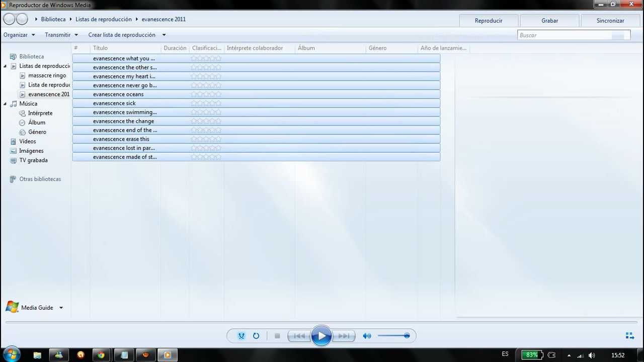Click the Stop playback button
This screenshot has height=362, width=644.
click(x=277, y=336)
